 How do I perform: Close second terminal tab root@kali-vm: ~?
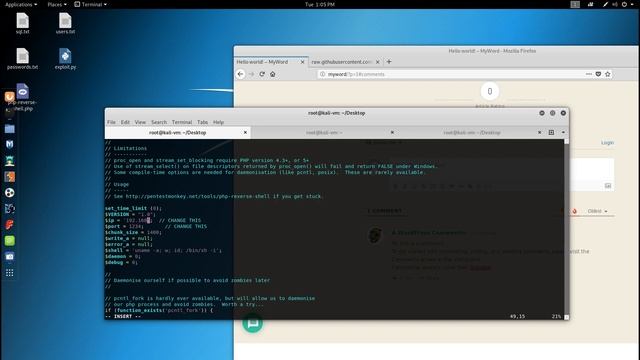click(x=392, y=133)
